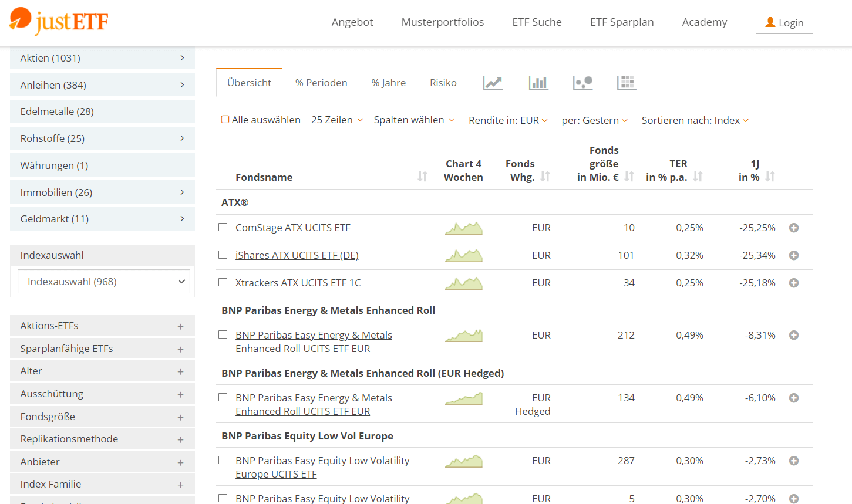Expand the Alter filter
The image size is (852, 504).
102,371
